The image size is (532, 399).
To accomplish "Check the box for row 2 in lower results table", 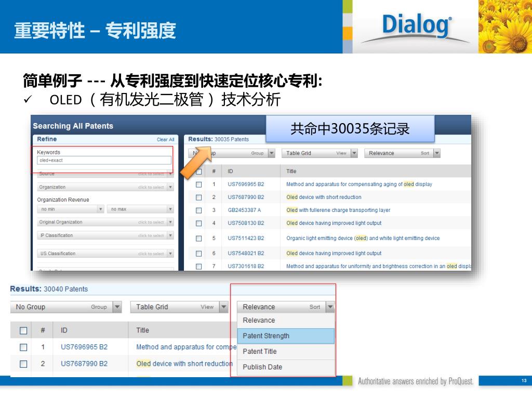I will click(x=23, y=364).
